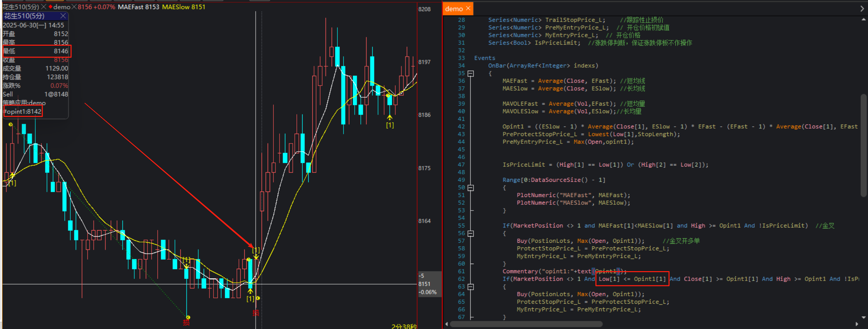Select up-arrow [1] signal below crosshair candle
868x329 pixels.
[x=250, y=295]
